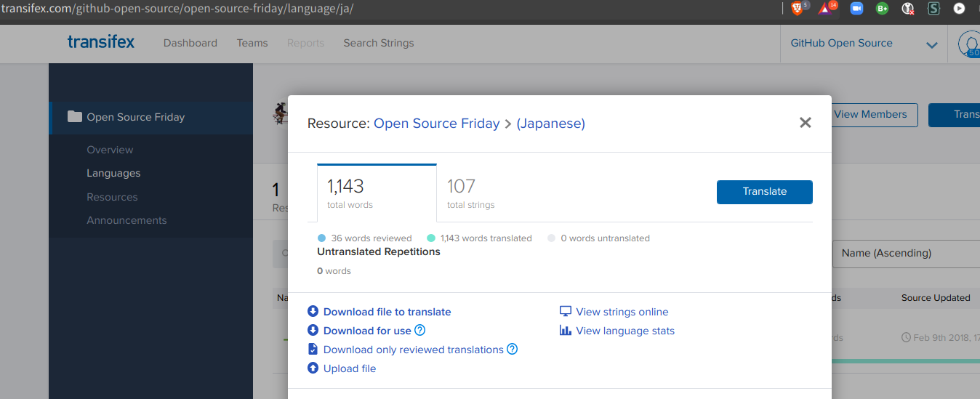The height and width of the screenshot is (399, 980).
Task: Click the upload arrow icon
Action: [313, 368]
